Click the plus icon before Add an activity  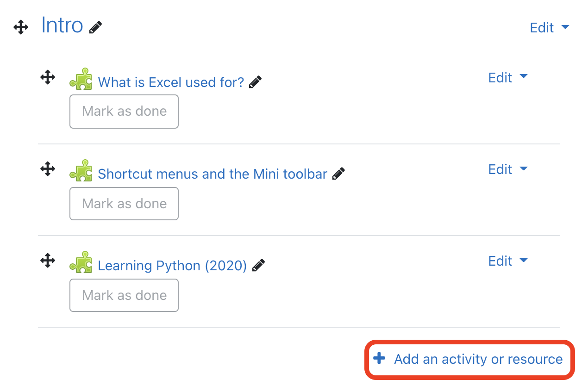click(379, 359)
